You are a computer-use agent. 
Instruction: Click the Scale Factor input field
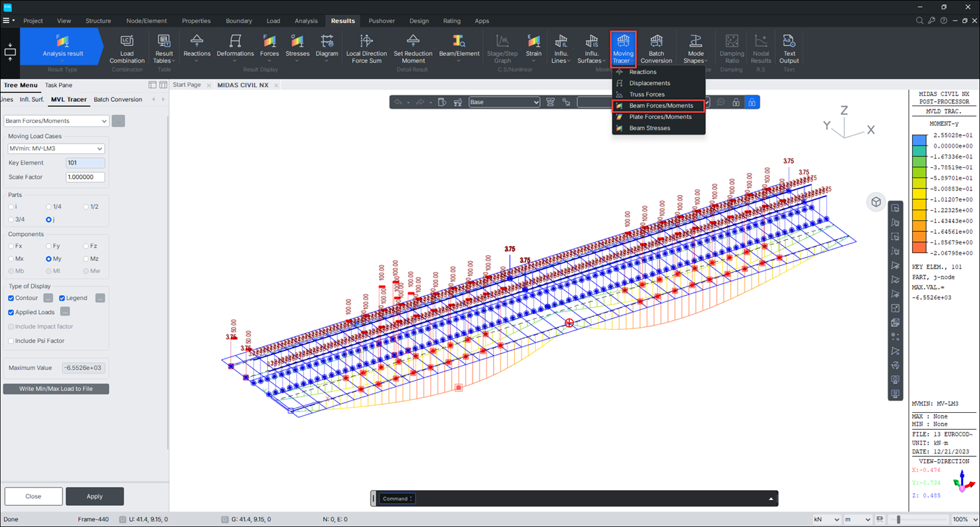pyautogui.click(x=85, y=177)
